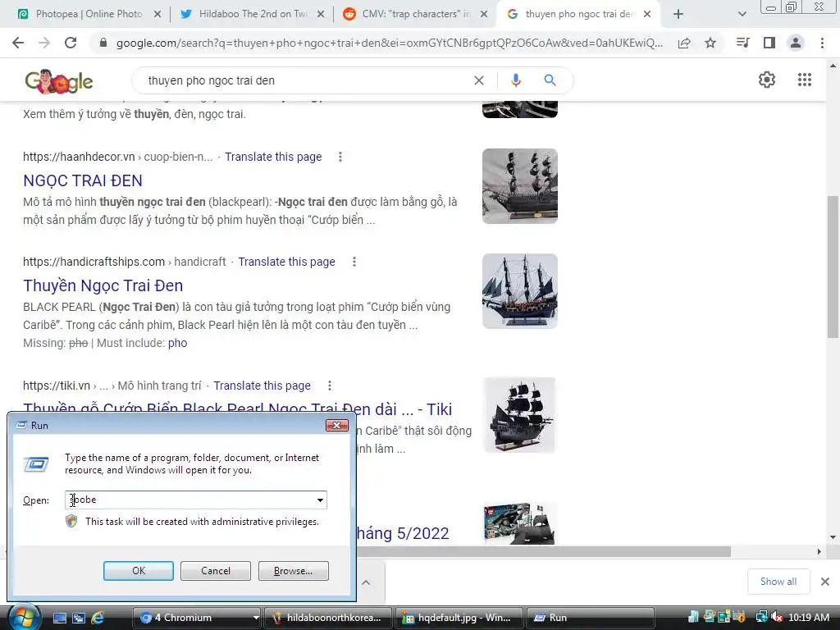Open the tab search chevron dropdown
The image size is (840, 630).
pos(742,15)
